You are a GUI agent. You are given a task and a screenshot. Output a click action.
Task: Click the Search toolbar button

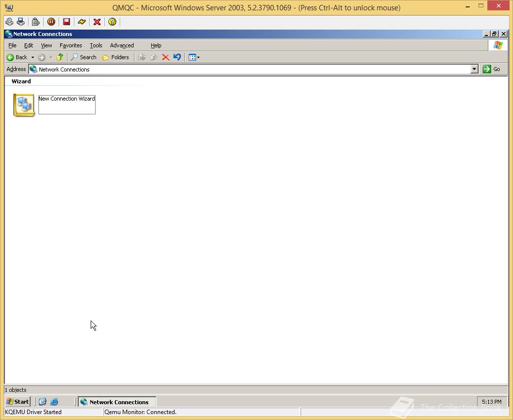[84, 57]
